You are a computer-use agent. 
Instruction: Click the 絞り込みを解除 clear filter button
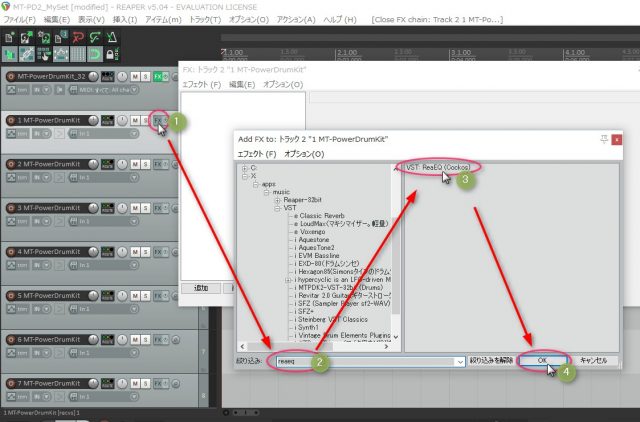(x=491, y=361)
